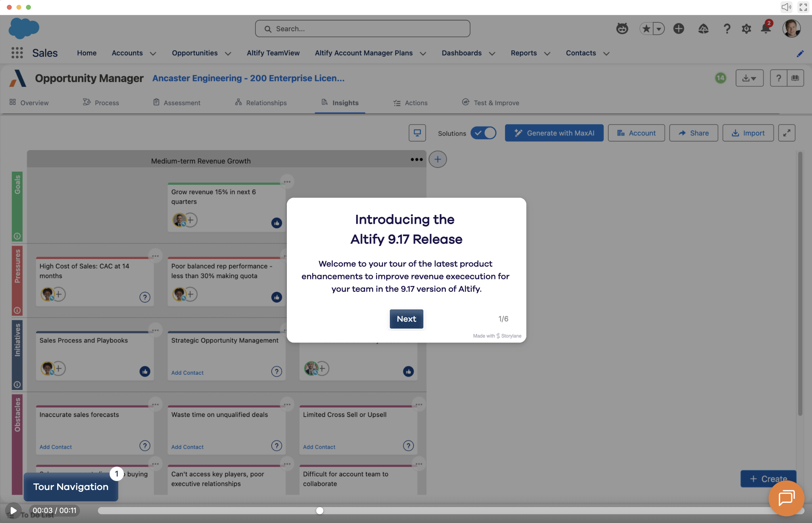
Task: Click the Goals row info icon
Action: click(17, 236)
